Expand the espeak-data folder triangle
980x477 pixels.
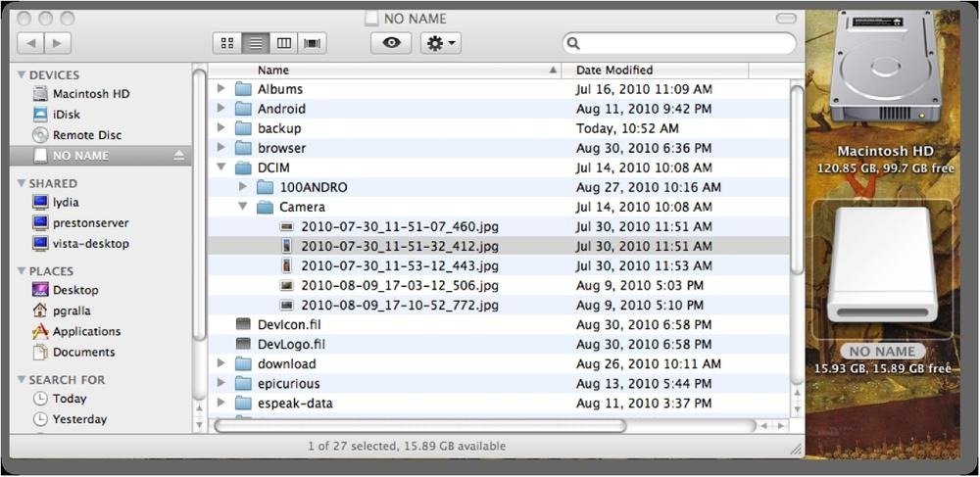tap(220, 403)
